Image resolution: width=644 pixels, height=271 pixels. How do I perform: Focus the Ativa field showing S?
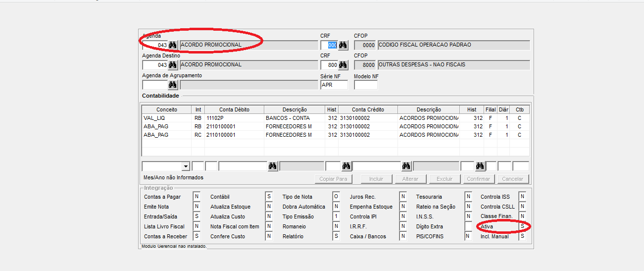coord(522,226)
